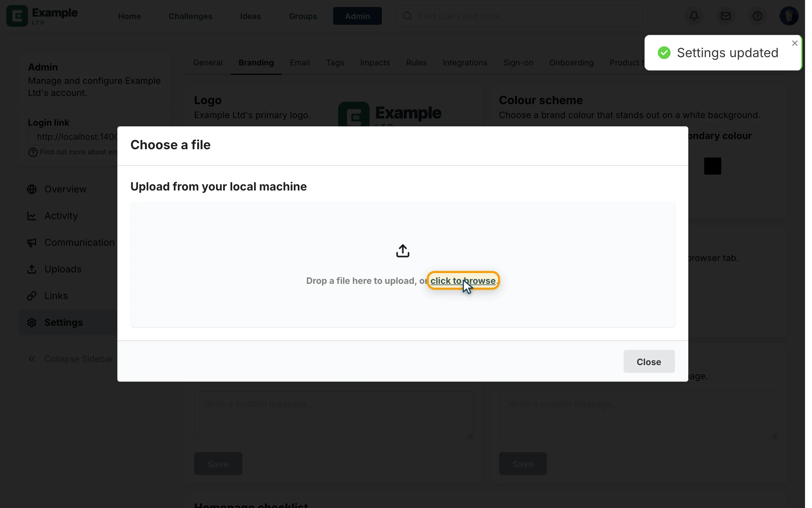Click the Activity chart icon
812x508 pixels.
32,216
